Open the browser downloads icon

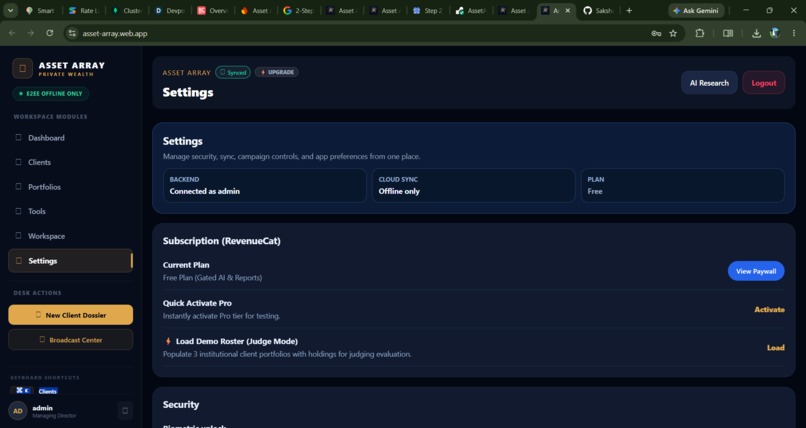756,33
